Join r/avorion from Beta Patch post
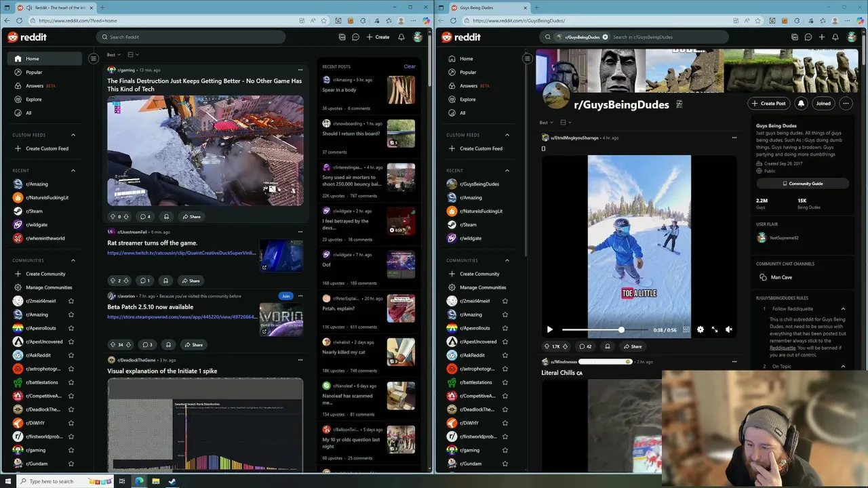 286,296
